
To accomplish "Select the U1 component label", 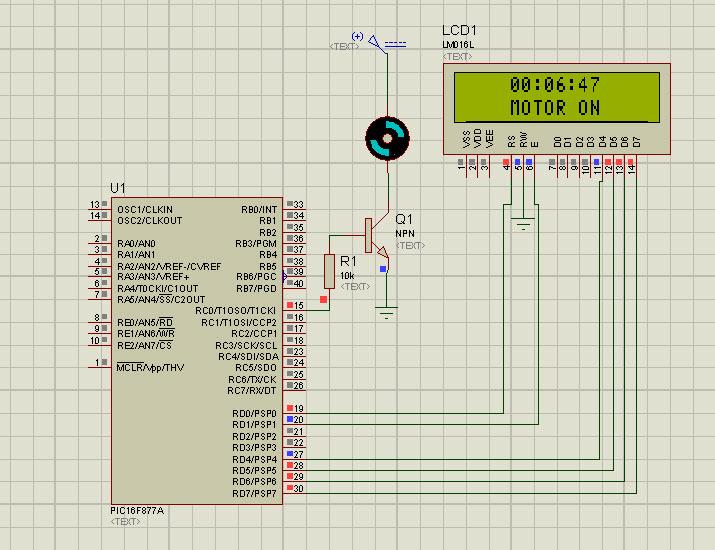I will (118, 188).
